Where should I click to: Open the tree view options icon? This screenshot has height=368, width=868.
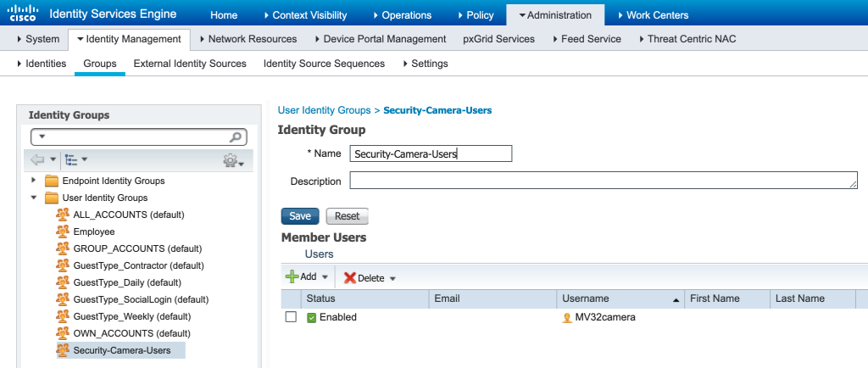pos(71,159)
